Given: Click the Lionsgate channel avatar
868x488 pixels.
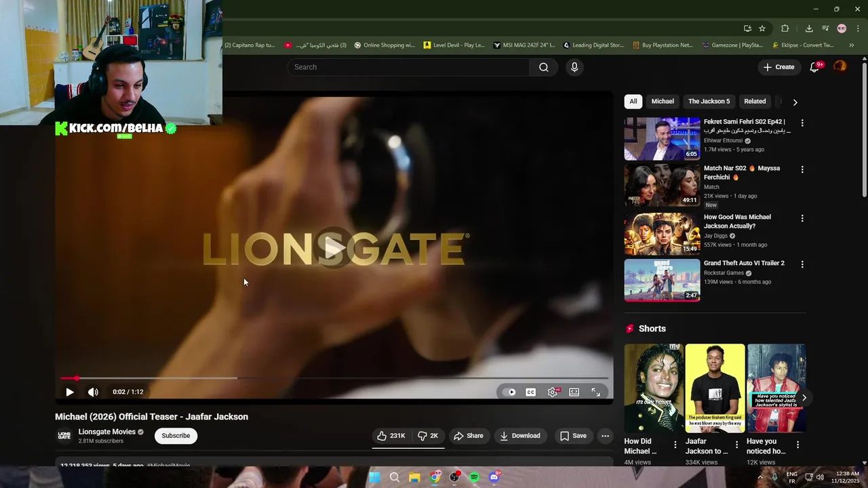Looking at the screenshot, I should 64,436.
